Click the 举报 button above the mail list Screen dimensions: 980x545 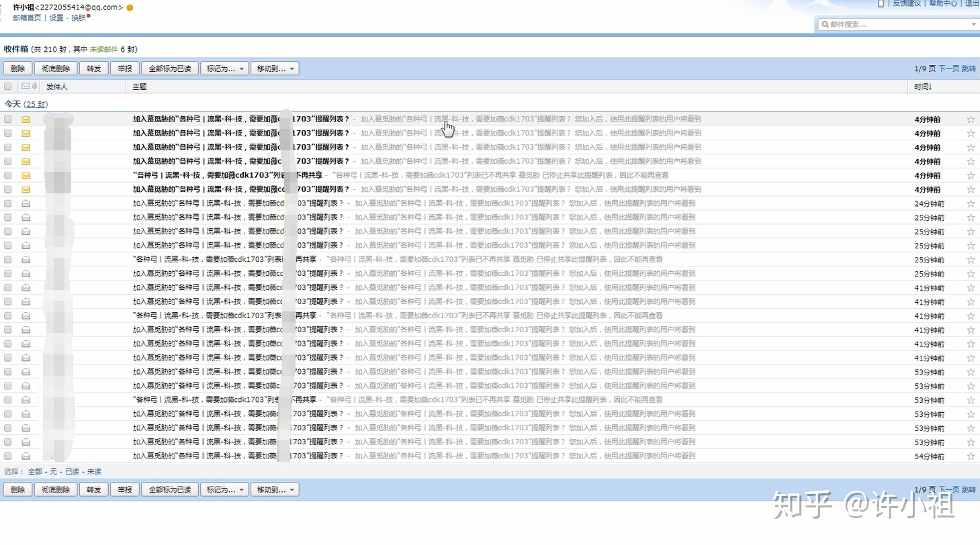click(125, 68)
